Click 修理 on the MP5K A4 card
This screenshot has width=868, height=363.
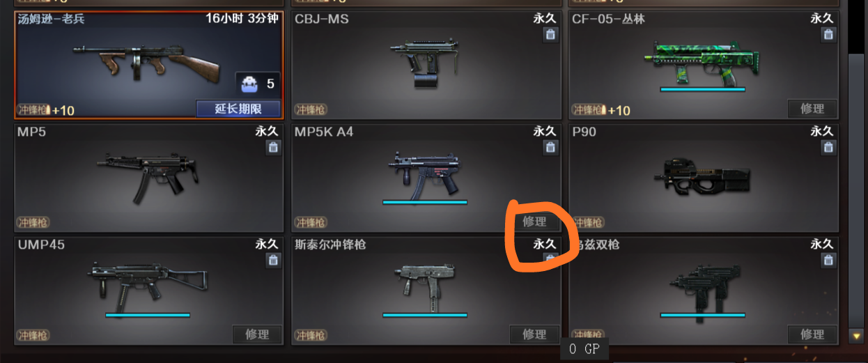[x=534, y=222]
